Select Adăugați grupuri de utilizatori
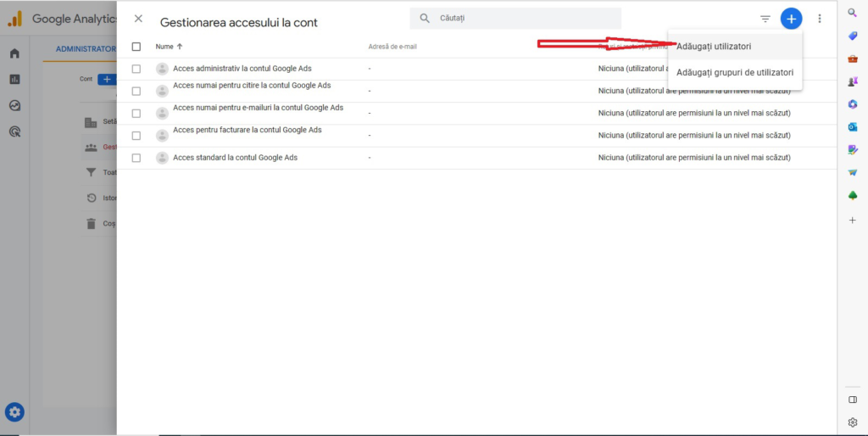 pyautogui.click(x=735, y=73)
